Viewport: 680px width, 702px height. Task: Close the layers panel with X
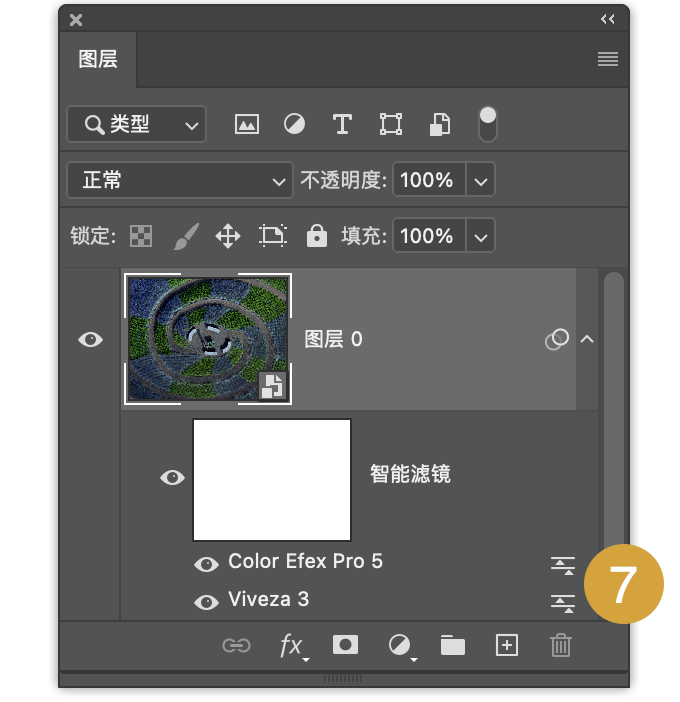(x=76, y=20)
